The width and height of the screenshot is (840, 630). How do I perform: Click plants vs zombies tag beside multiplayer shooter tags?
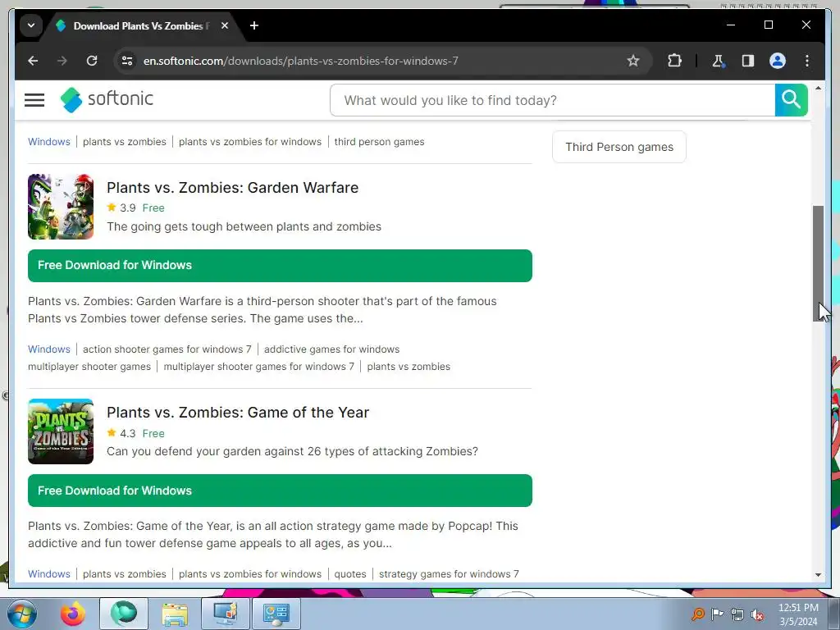(x=409, y=367)
